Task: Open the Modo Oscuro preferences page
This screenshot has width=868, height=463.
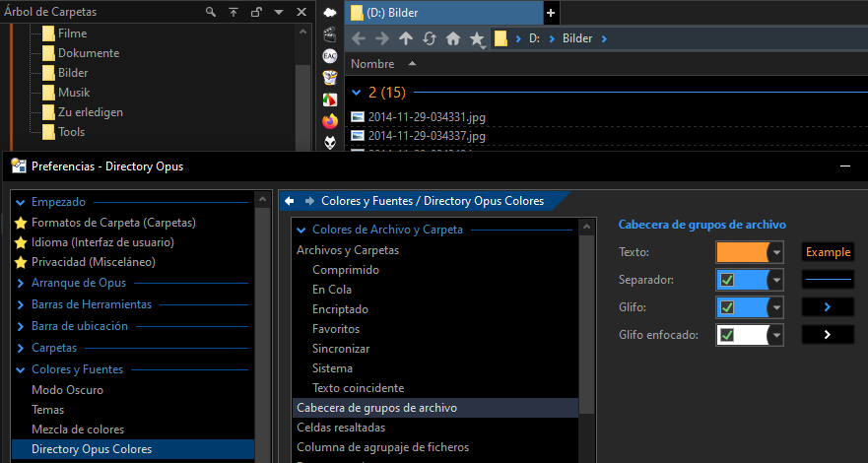Action: [x=68, y=390]
